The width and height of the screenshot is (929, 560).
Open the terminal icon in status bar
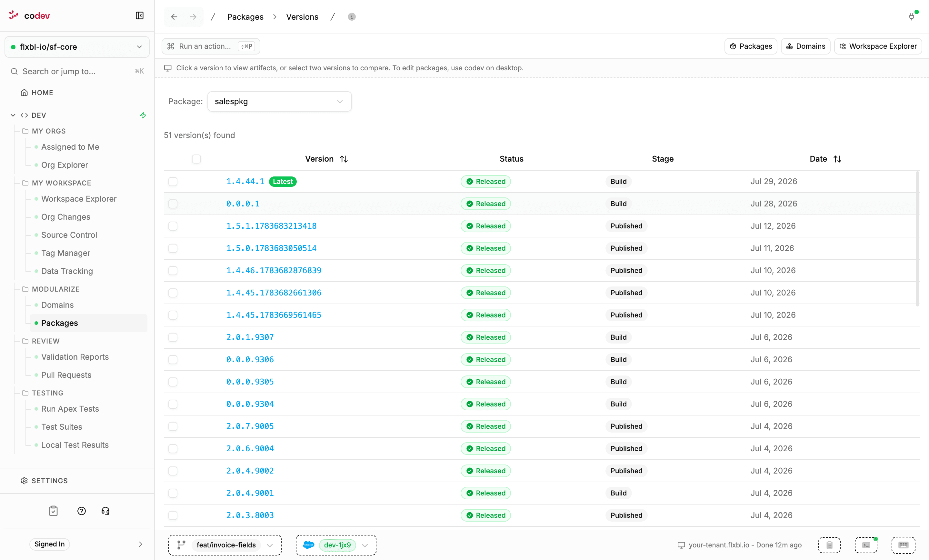(x=866, y=545)
